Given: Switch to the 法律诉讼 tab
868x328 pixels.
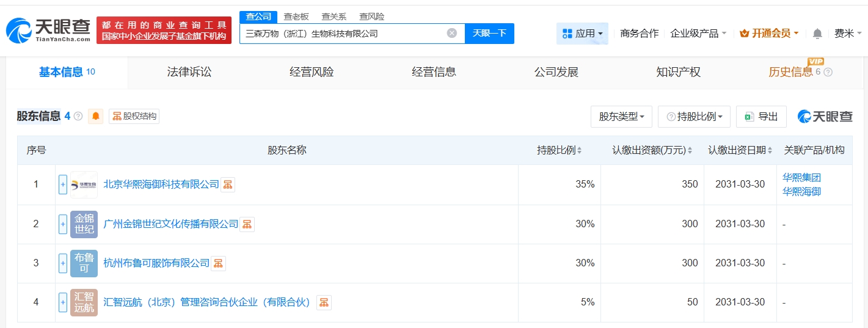Looking at the screenshot, I should point(189,72).
